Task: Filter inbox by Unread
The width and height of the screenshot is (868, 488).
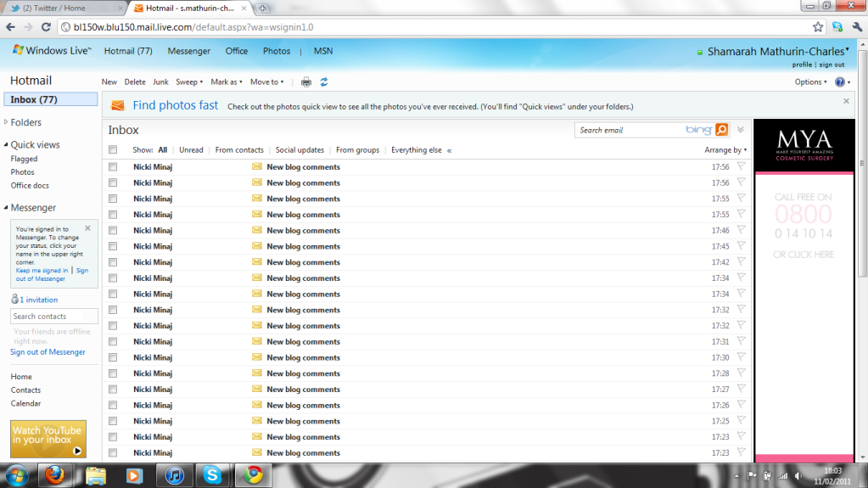Action: point(191,150)
